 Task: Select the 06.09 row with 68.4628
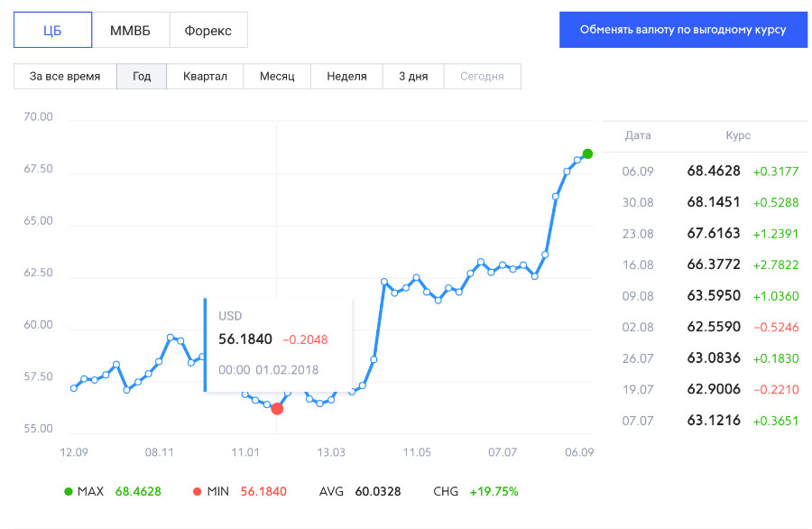(710, 171)
